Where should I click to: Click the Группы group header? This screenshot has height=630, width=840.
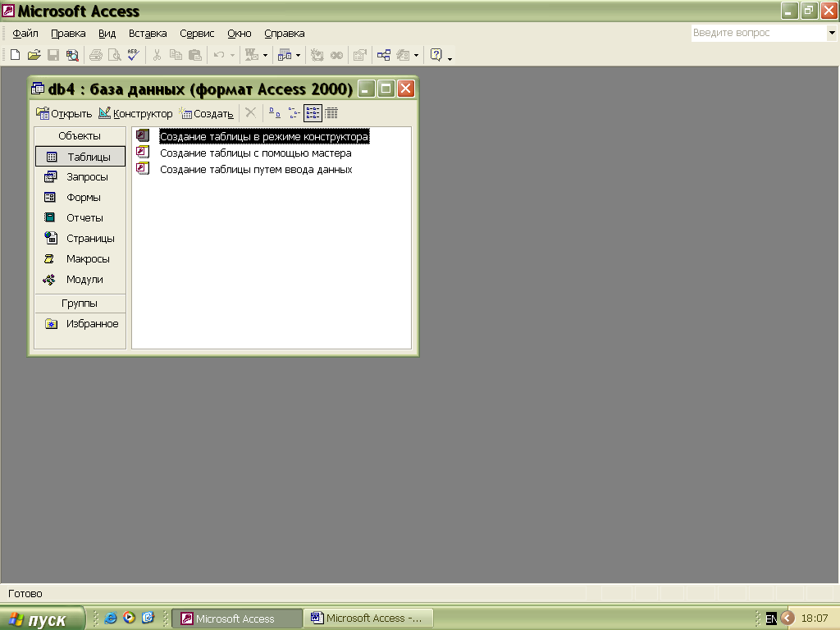tap(80, 304)
